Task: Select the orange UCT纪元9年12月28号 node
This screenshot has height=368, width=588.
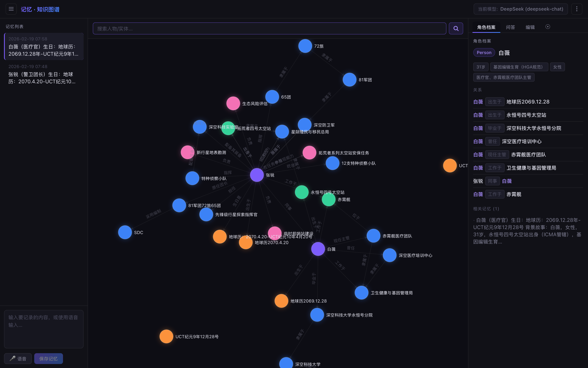Action: [x=166, y=336]
